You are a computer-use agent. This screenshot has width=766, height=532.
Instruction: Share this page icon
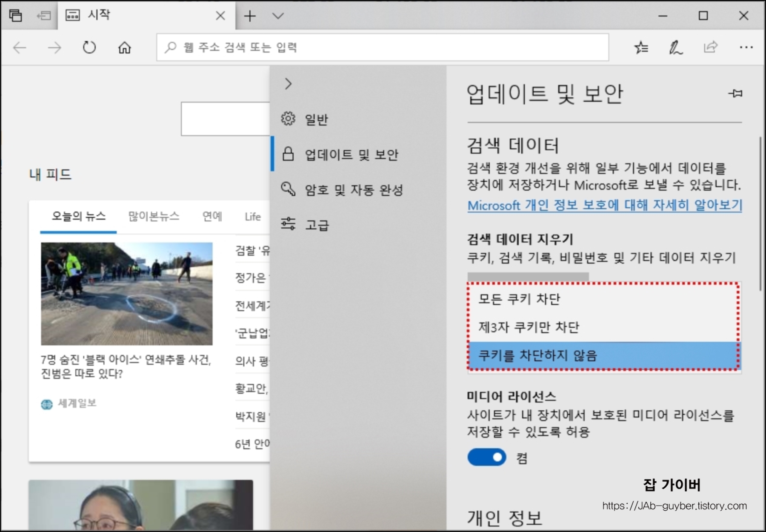point(710,47)
